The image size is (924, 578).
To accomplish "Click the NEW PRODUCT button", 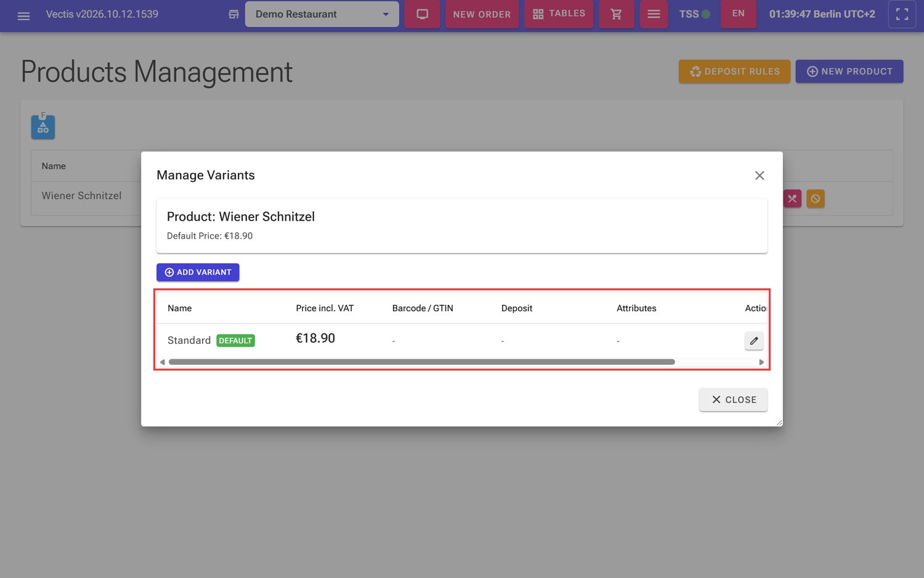I will [x=849, y=71].
